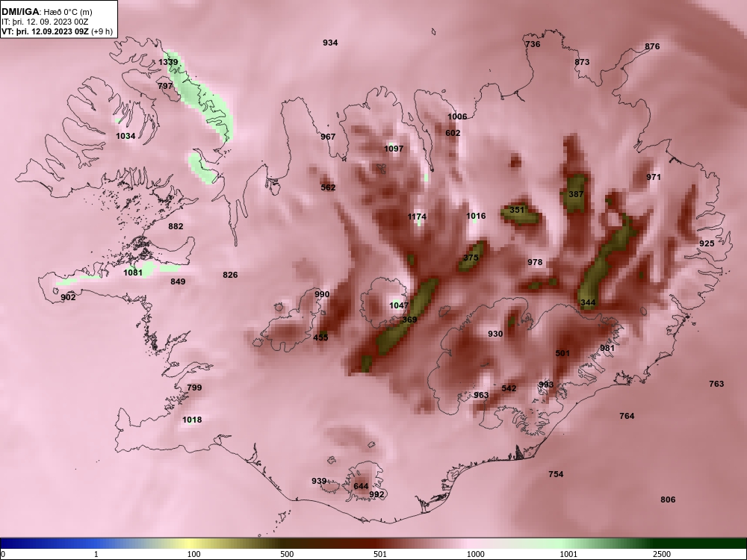The height and width of the screenshot is (560, 747).
Task: Click the 1034 value in the Westfjords
Action: (x=125, y=136)
